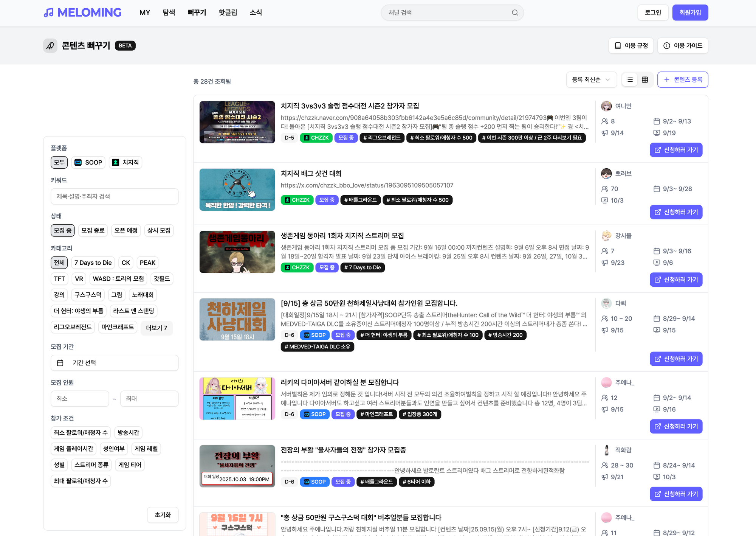
Task: Open the 기간 선택 date picker
Action: pyautogui.click(x=115, y=363)
